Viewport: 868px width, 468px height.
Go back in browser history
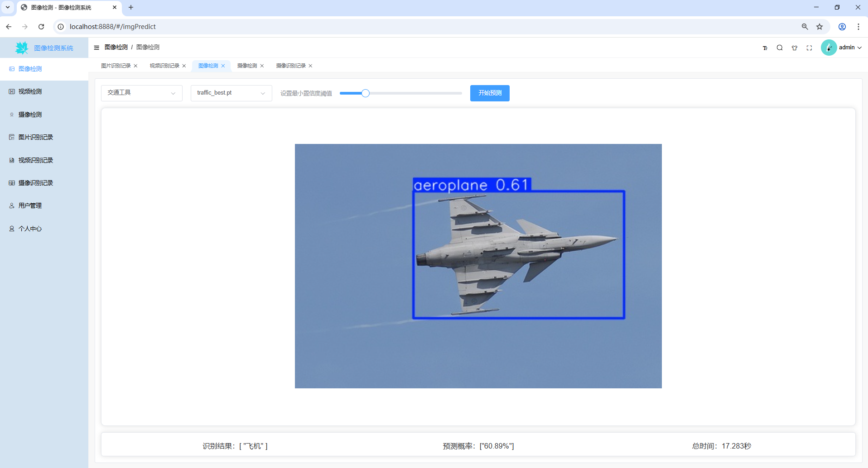pos(9,27)
